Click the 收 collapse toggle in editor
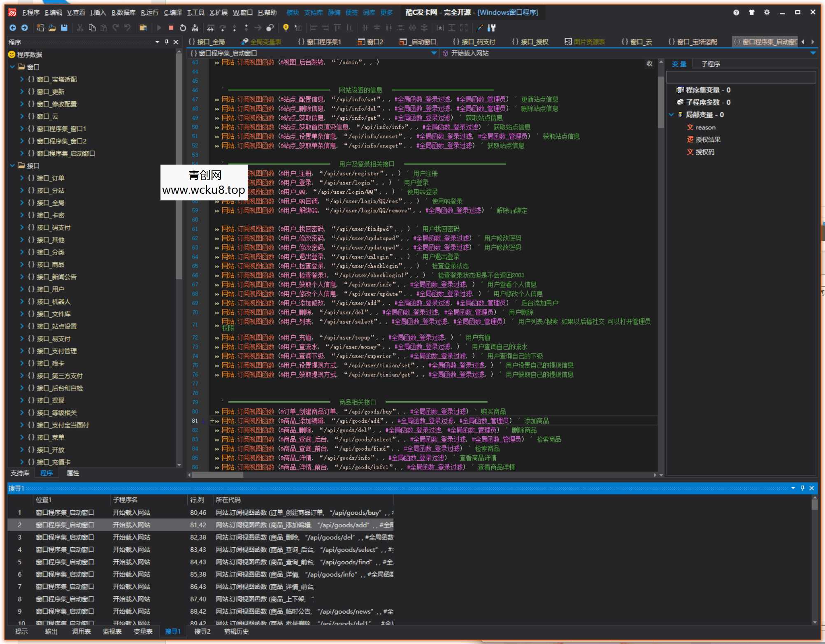 650,63
